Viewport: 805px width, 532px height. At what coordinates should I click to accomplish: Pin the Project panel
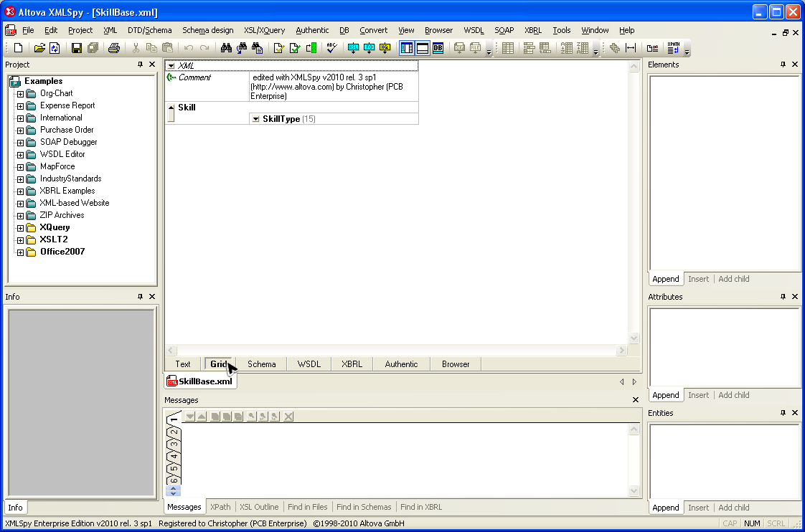pyautogui.click(x=140, y=65)
